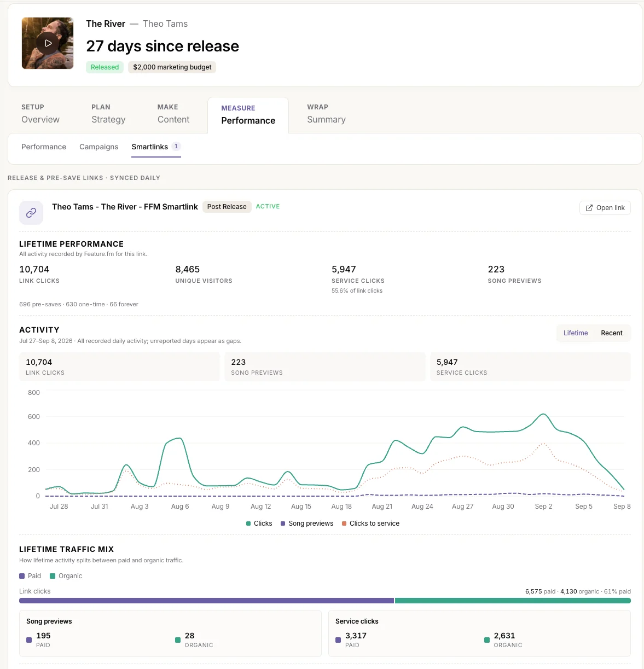The width and height of the screenshot is (644, 669).
Task: Click the Open link button
Action: click(605, 208)
